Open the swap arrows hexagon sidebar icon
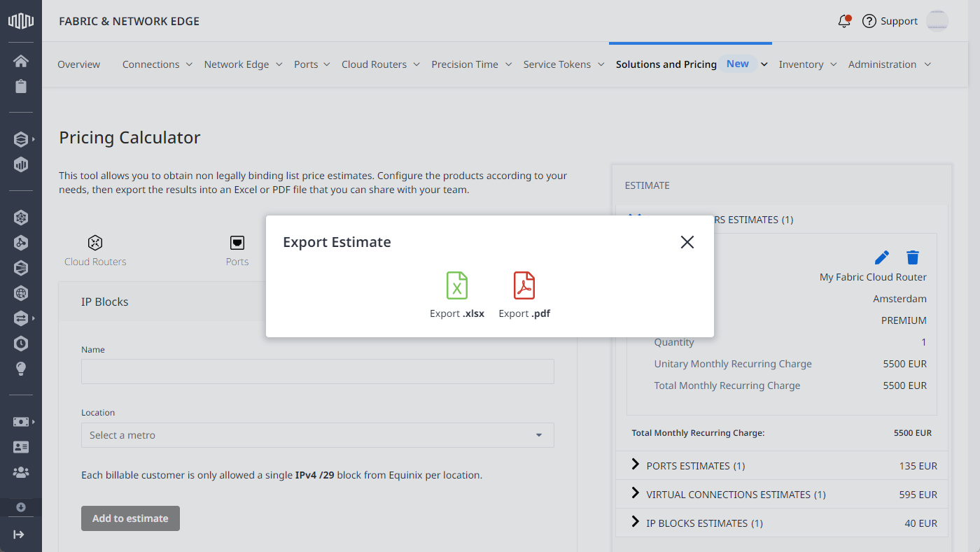The image size is (980, 552). click(x=21, y=318)
